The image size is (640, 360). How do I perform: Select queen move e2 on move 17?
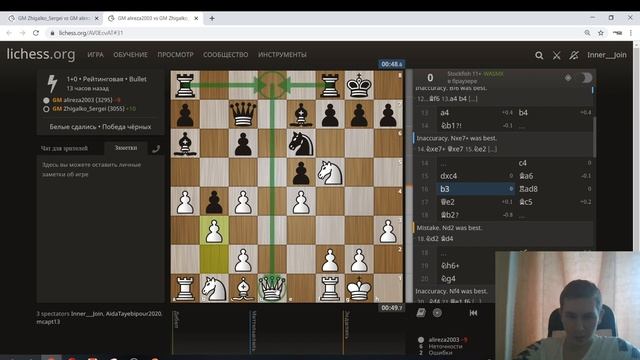point(476,202)
